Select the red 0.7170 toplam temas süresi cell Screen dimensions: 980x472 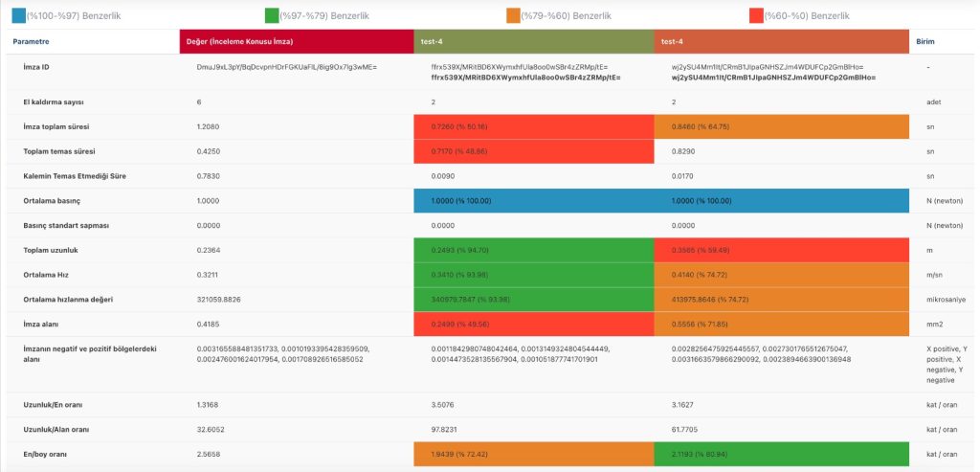coord(534,151)
